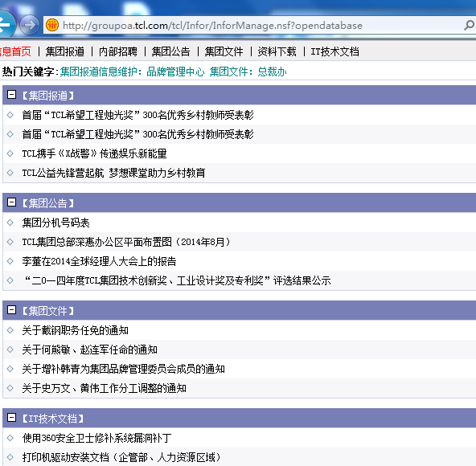The image size is (476, 466).
Task: Click diamond bullet beside 集团分机号码表
Action: pyautogui.click(x=10, y=223)
